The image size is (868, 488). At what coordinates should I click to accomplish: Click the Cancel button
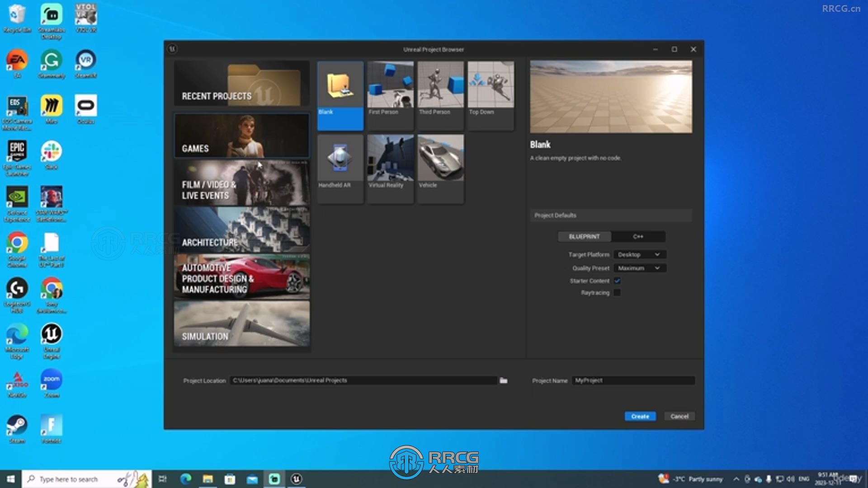(x=679, y=416)
